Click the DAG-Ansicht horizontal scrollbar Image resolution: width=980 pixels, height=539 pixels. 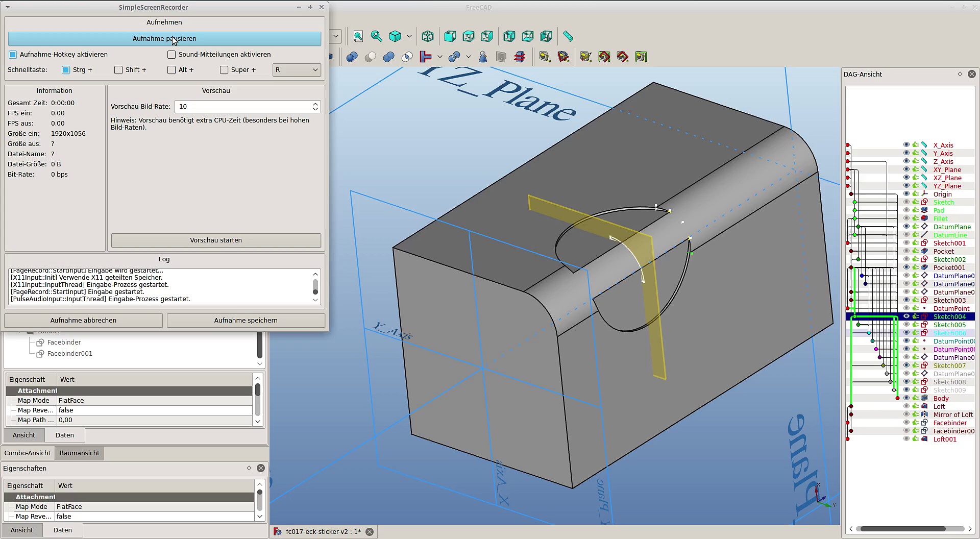click(902, 529)
